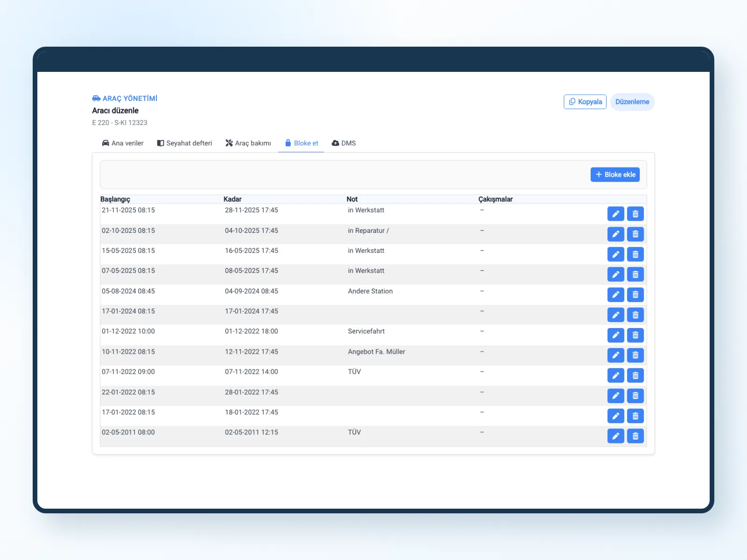Delete the Servicefahrt block entry

(635, 335)
